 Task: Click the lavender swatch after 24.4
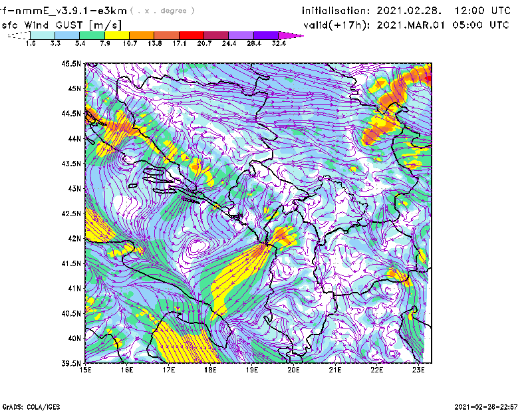click(241, 35)
